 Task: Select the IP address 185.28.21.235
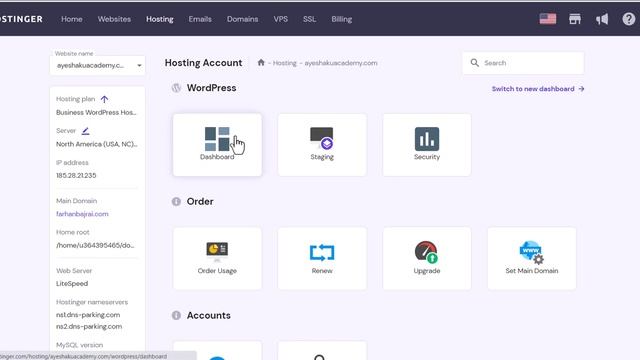pyautogui.click(x=76, y=176)
